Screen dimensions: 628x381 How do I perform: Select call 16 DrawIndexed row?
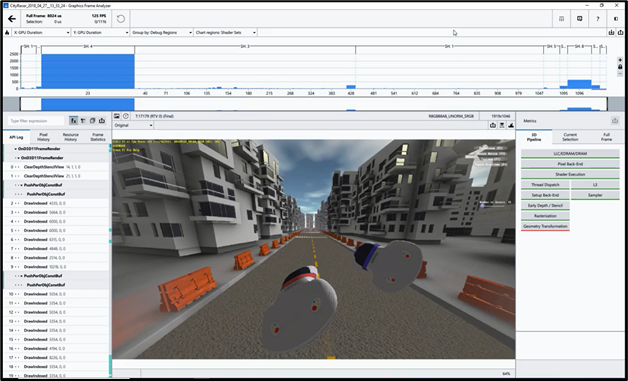56,349
